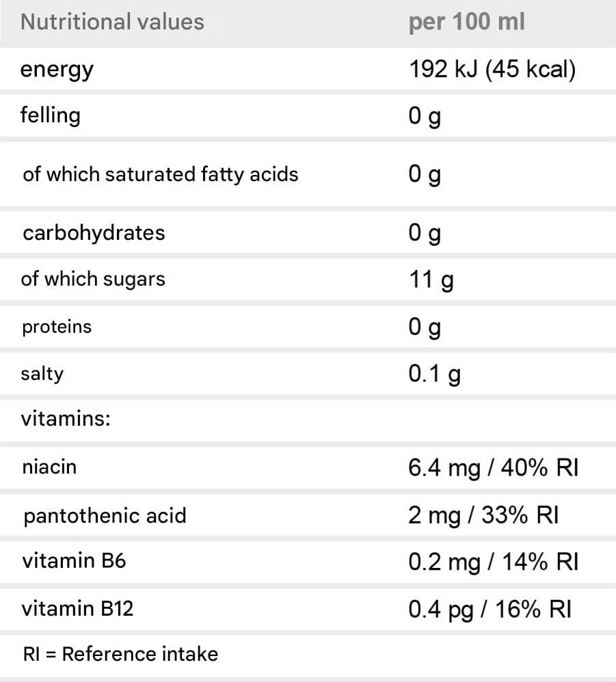
Task: Select the niacin row label
Action: 50,467
